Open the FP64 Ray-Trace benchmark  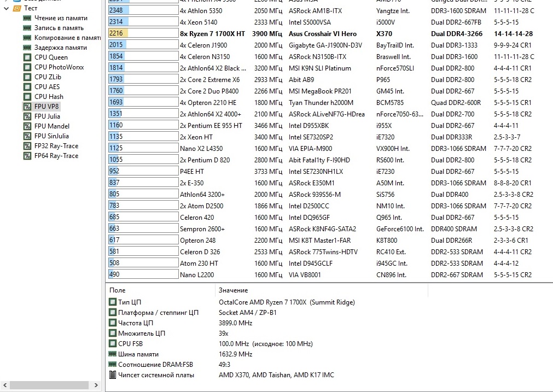[x=56, y=156]
